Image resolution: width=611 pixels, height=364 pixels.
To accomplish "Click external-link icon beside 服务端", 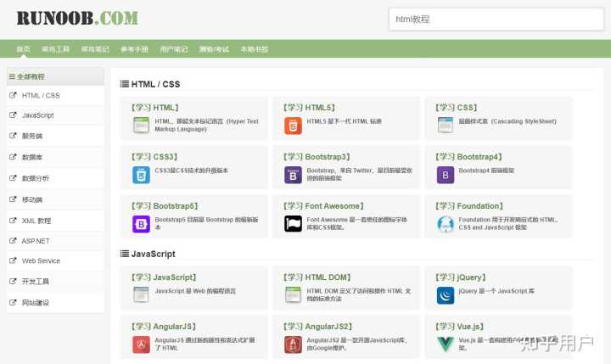I will point(13,136).
